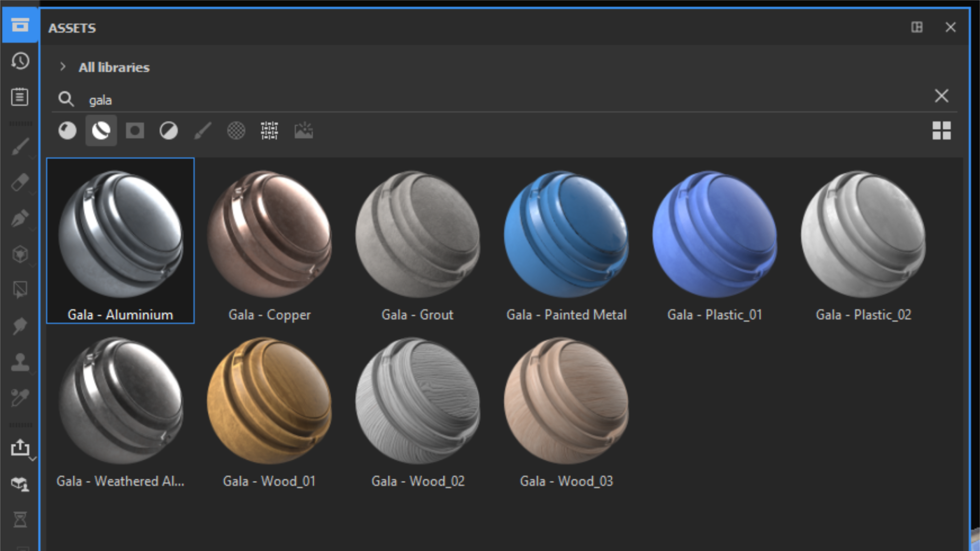The height and width of the screenshot is (551, 980).
Task: Toggle the Smart Masks filter
Action: [135, 131]
